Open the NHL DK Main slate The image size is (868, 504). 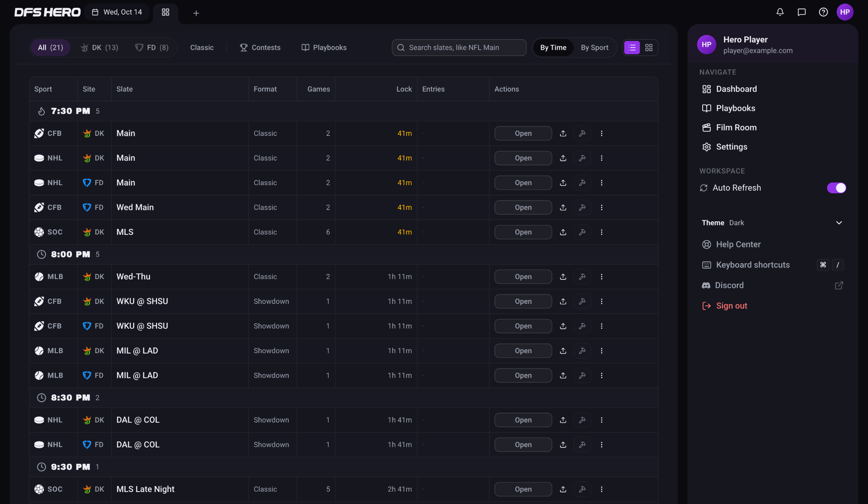click(523, 158)
